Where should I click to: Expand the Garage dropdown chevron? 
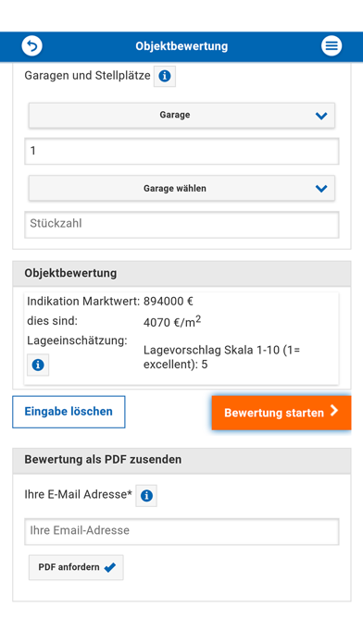point(321,116)
